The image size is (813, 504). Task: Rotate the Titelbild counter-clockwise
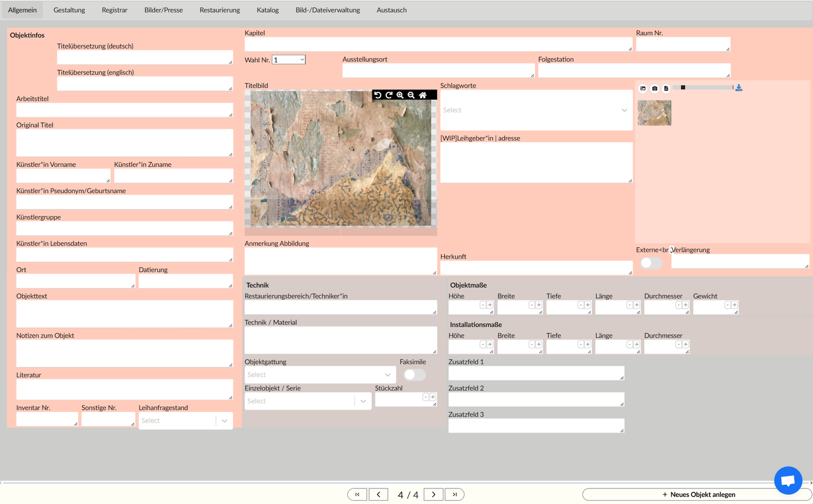(378, 95)
